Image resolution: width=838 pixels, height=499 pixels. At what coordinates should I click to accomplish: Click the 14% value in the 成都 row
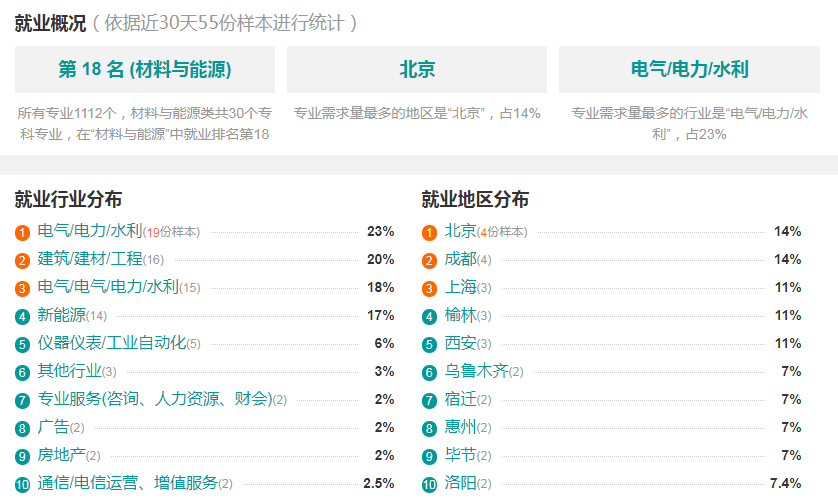788,259
